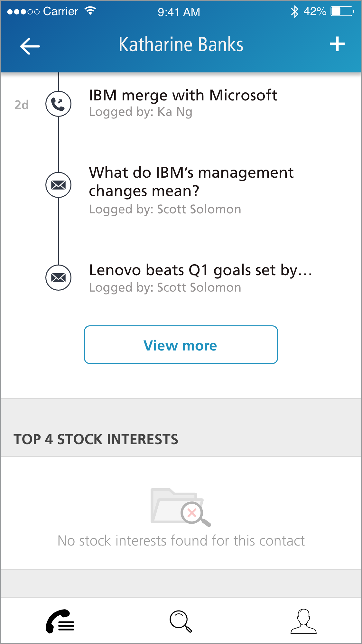Tap the Bluetooth icon in status bar

pyautogui.click(x=294, y=12)
